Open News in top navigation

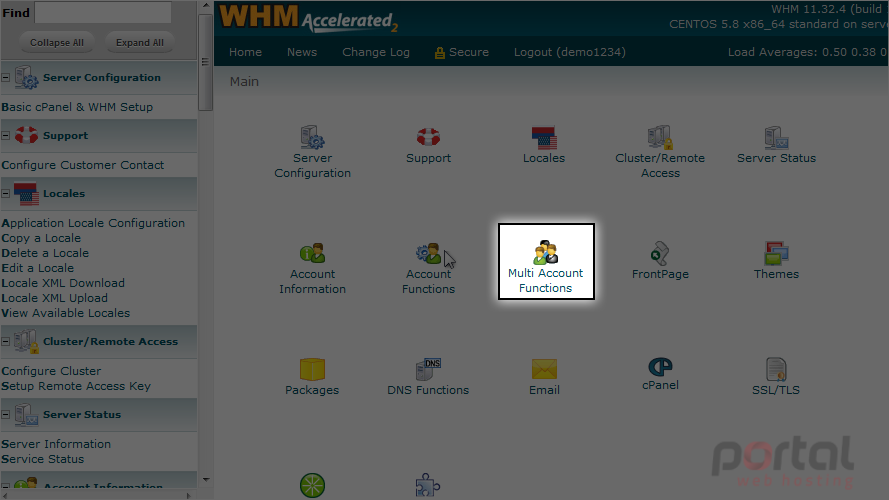coord(302,52)
